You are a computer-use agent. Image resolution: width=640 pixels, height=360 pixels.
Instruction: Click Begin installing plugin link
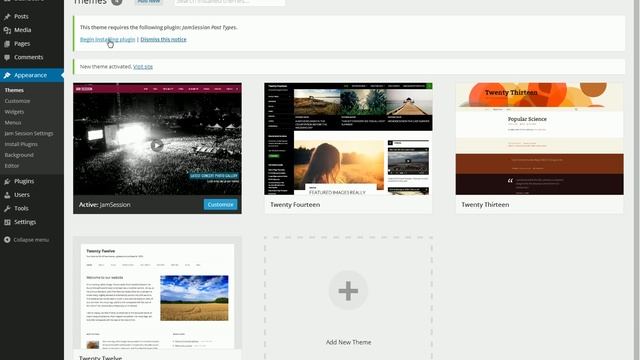click(x=107, y=40)
